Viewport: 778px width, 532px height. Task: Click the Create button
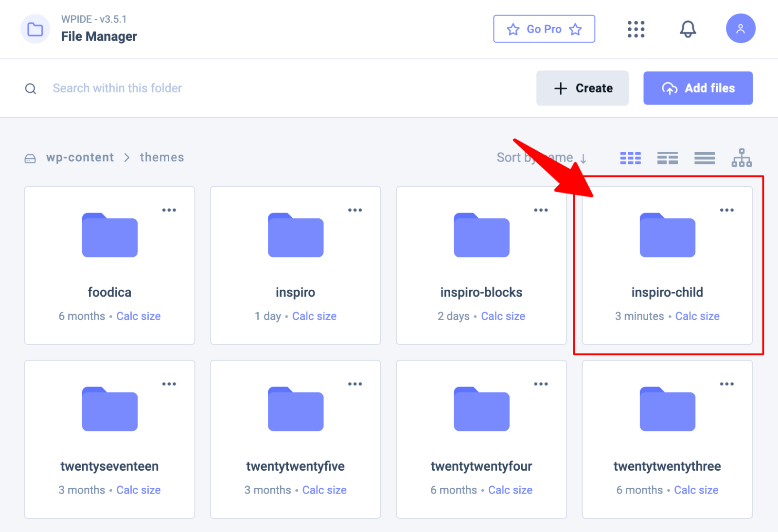coord(582,88)
